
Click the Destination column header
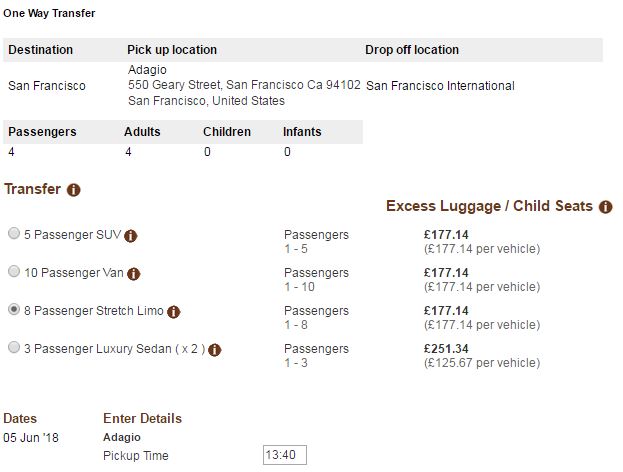[x=40, y=50]
